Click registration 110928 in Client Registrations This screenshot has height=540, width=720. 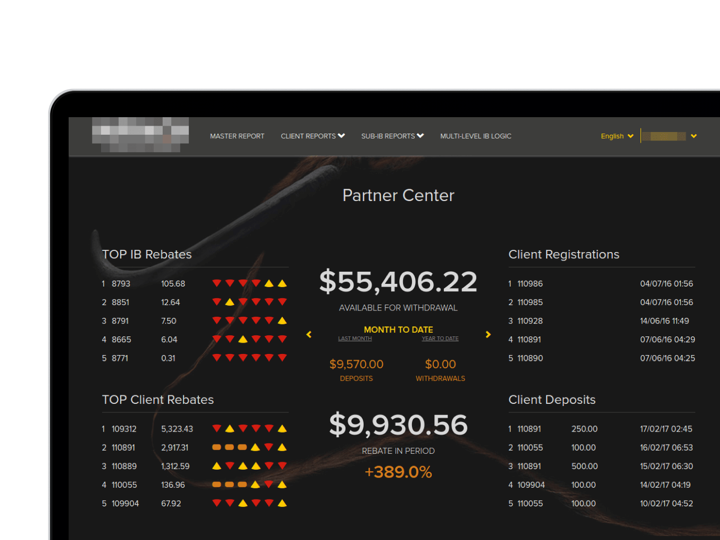(530, 321)
